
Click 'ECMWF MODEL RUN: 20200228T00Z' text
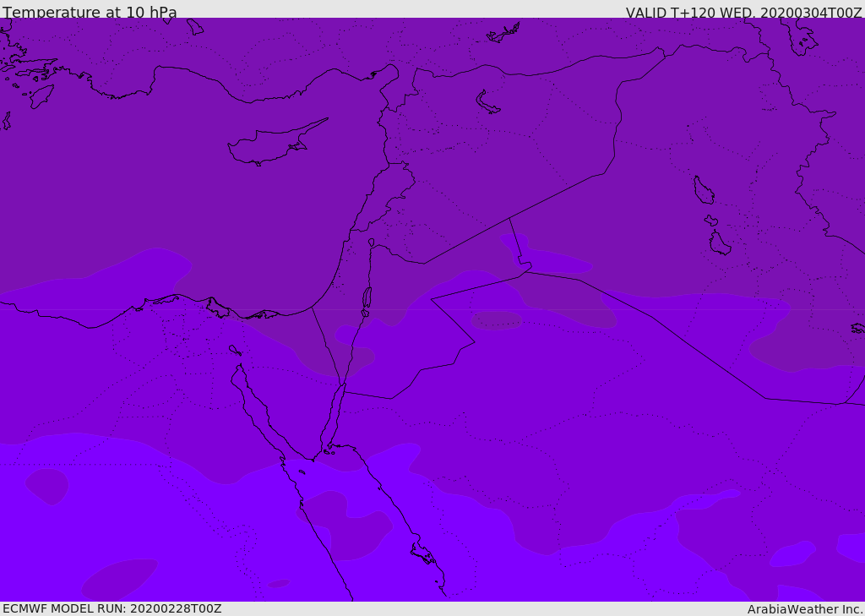(112, 608)
